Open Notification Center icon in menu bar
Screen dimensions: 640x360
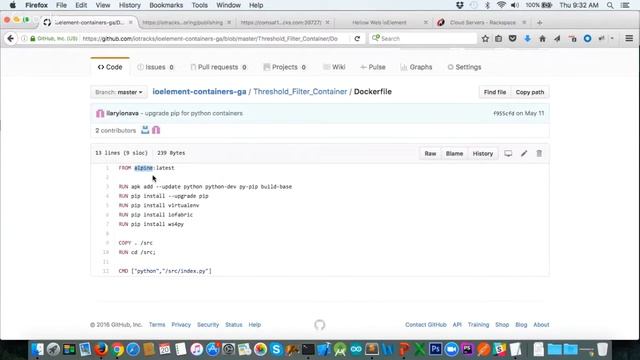(625, 5)
